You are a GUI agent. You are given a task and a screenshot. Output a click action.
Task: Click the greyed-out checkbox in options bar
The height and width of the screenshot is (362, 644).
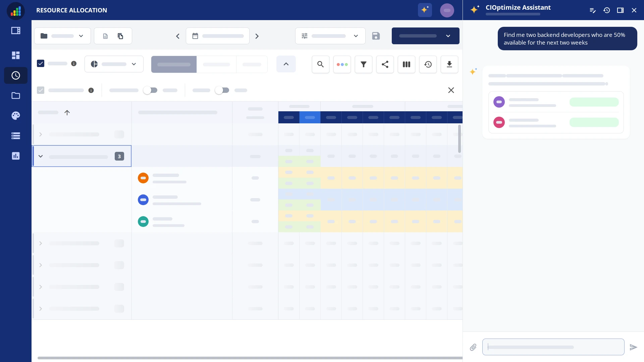pyautogui.click(x=41, y=90)
